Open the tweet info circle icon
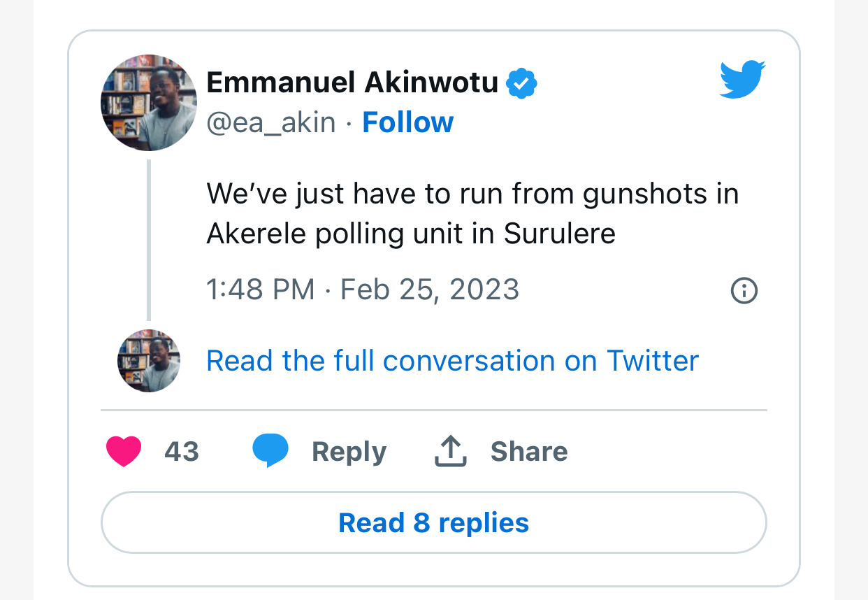 pos(744,290)
